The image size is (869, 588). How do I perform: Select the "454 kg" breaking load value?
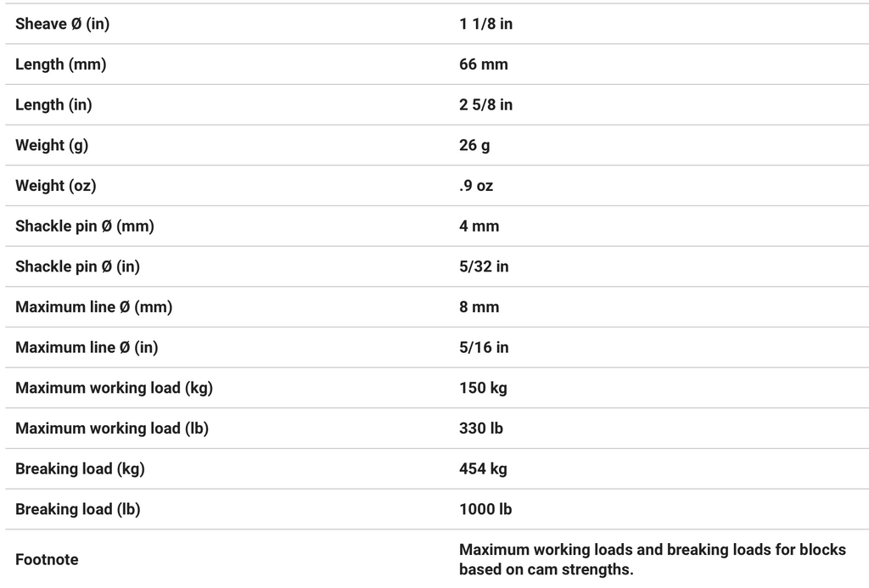483,468
